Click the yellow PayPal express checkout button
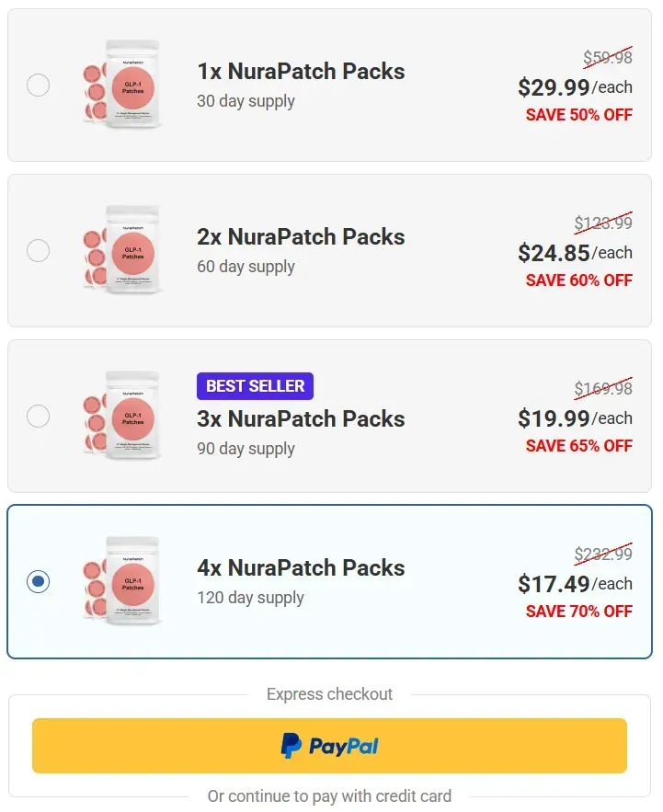 click(x=329, y=747)
